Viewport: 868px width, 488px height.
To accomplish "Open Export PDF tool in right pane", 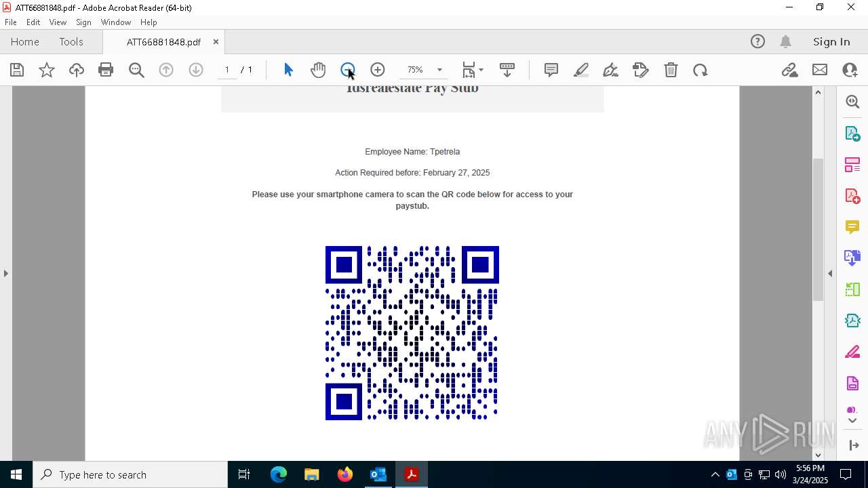I will 852,133.
